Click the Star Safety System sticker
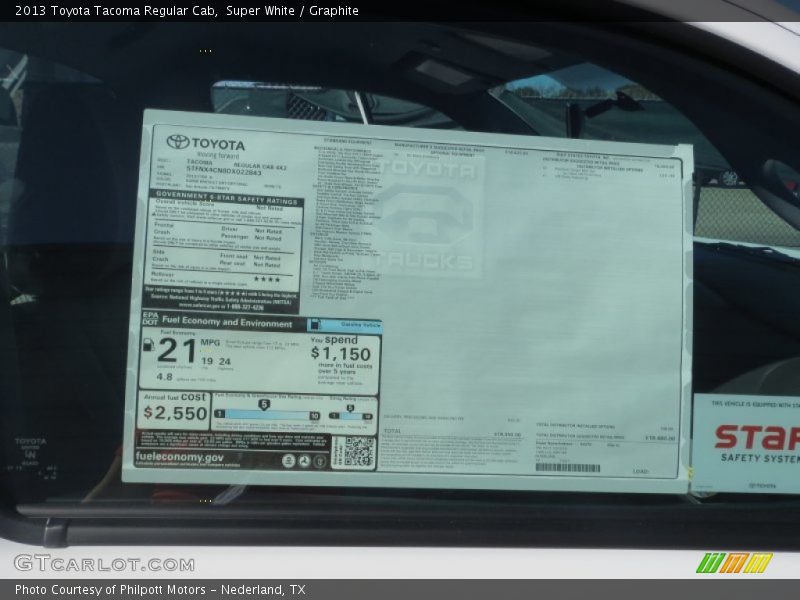Image resolution: width=800 pixels, height=600 pixels. click(746, 443)
